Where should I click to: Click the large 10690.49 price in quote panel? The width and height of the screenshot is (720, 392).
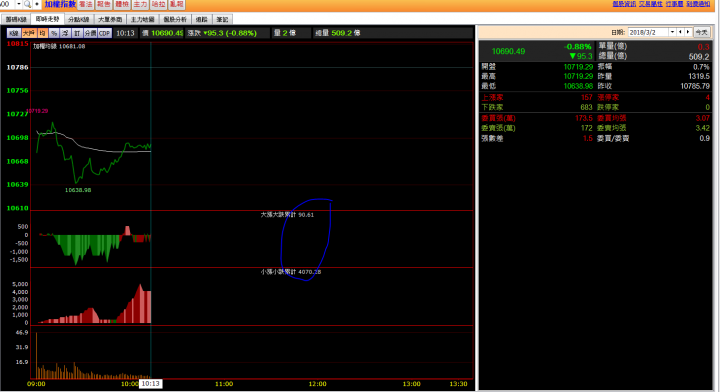pyautogui.click(x=508, y=51)
